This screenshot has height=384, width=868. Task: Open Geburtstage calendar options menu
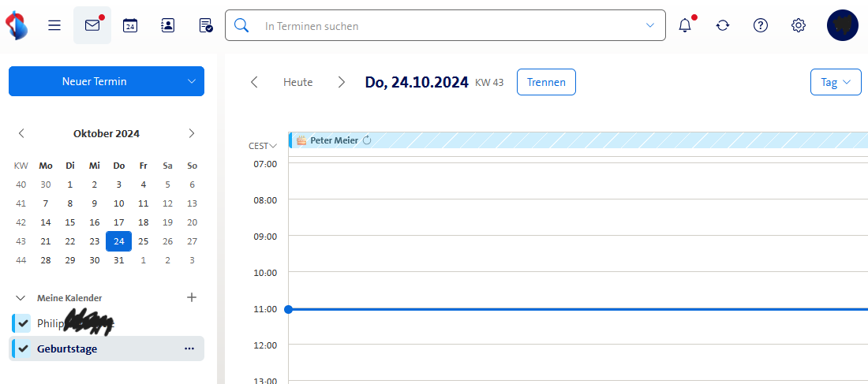(189, 349)
